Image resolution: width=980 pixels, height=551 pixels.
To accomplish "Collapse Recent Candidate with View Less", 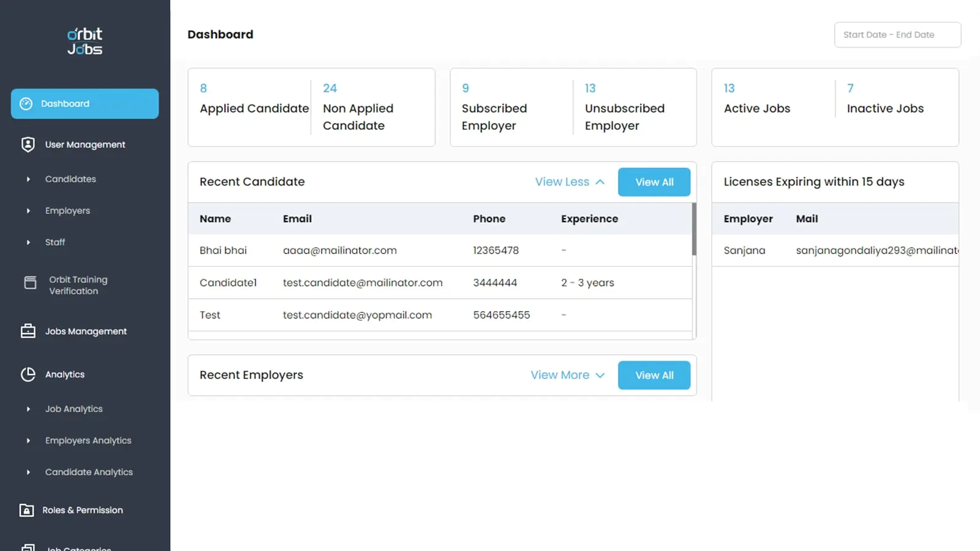I will [570, 182].
